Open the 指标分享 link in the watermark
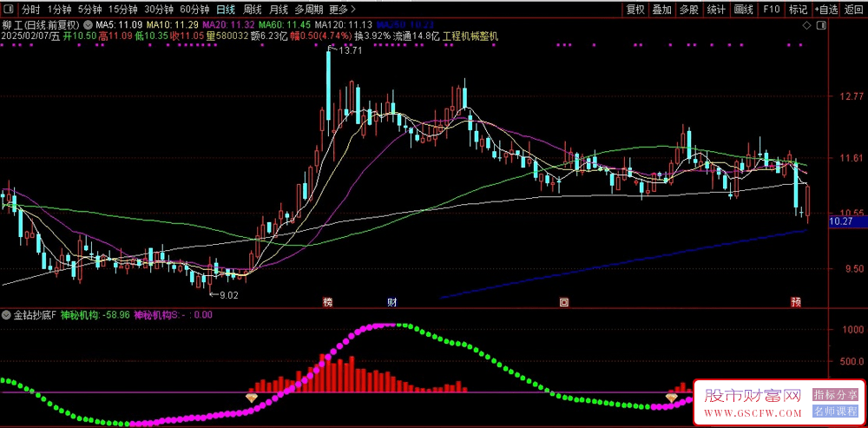868x428 pixels. click(x=835, y=395)
